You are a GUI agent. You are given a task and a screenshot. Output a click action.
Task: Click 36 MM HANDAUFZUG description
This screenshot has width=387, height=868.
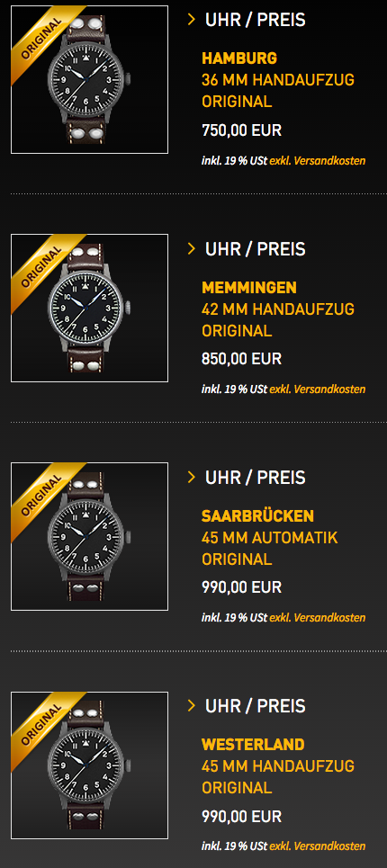(x=278, y=80)
